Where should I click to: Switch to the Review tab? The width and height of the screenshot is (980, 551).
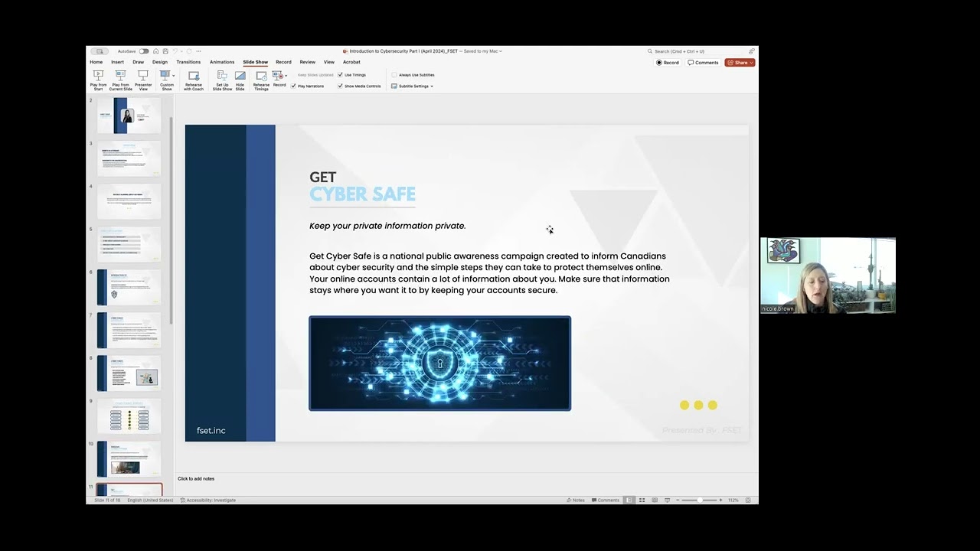pos(308,62)
